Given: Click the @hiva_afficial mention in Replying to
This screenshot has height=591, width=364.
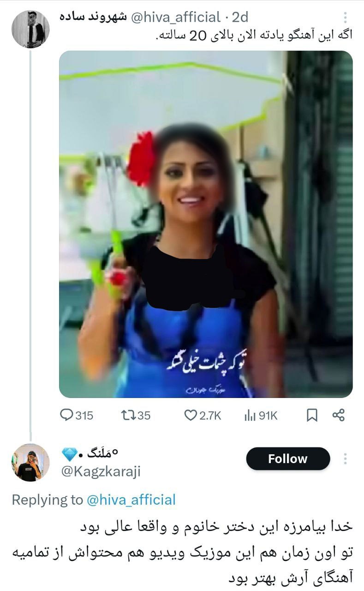Looking at the screenshot, I should 131,500.
